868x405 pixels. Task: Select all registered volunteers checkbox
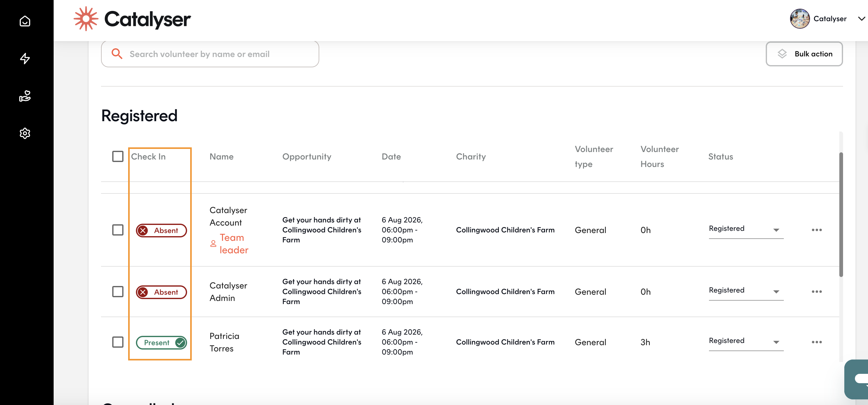(118, 156)
